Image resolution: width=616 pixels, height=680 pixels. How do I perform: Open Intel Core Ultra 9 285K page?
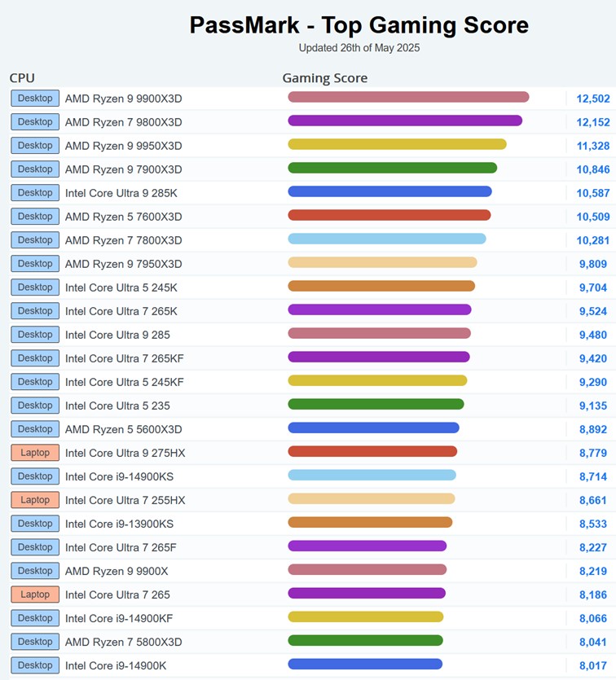121,193
